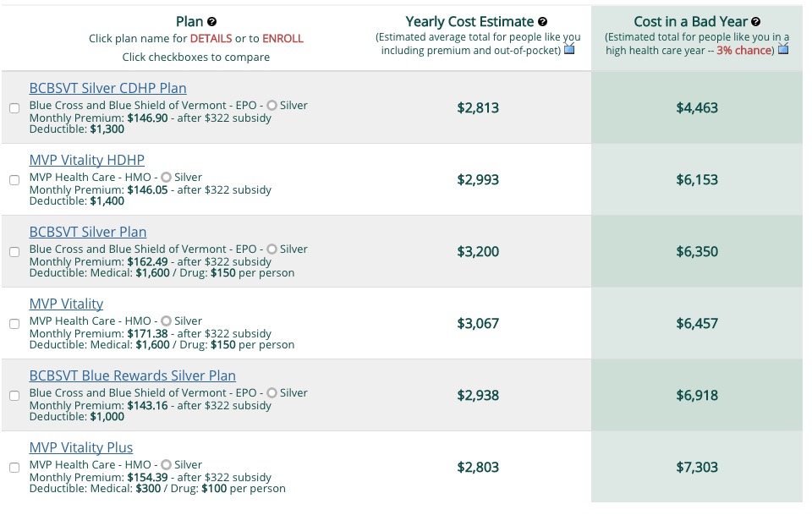Click Silver metal-level icon for MVP Vitality HDHP
The image size is (812, 515).
(x=166, y=178)
